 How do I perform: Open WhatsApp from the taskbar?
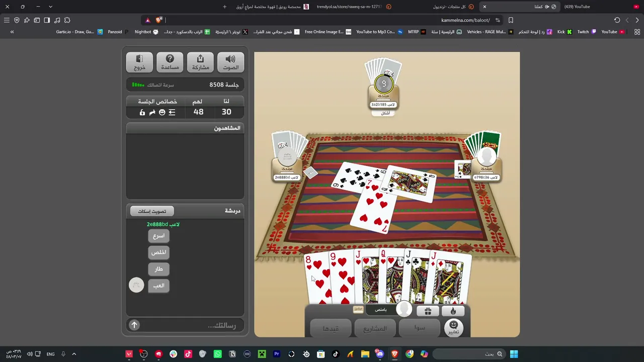tap(217, 354)
